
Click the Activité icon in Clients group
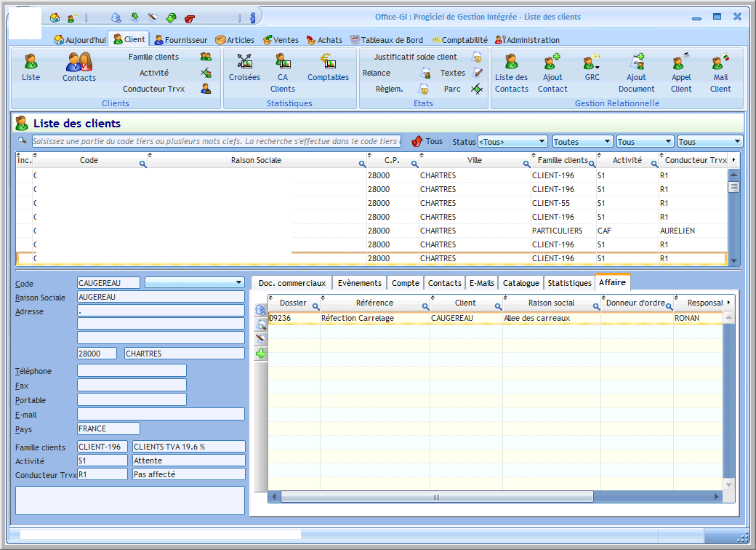(206, 73)
